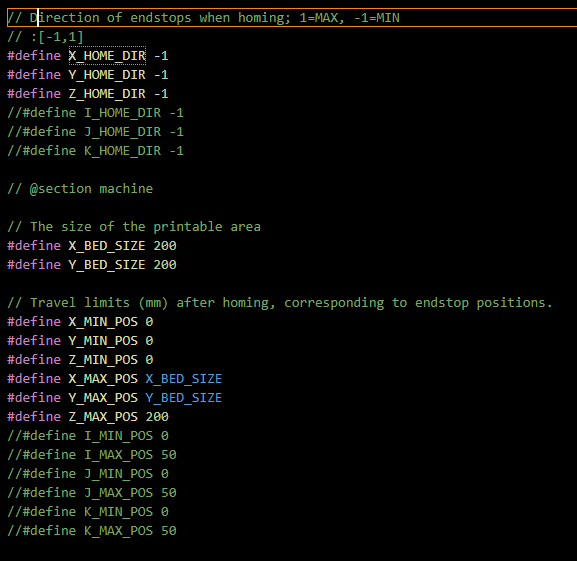
Task: Click the commented I_HOME_DIR line
Action: point(95,113)
